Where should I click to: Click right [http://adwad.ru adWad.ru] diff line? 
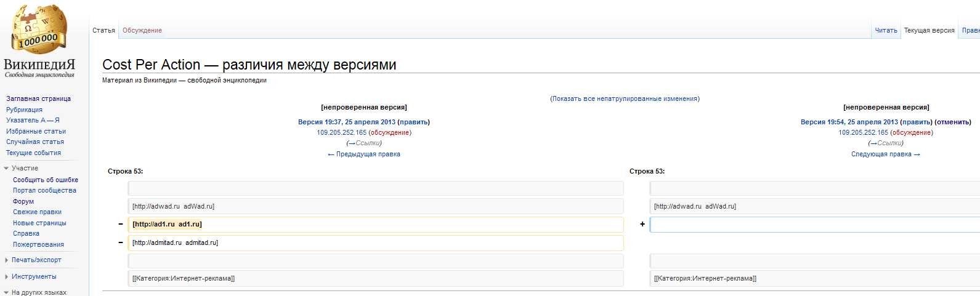[x=815, y=206]
